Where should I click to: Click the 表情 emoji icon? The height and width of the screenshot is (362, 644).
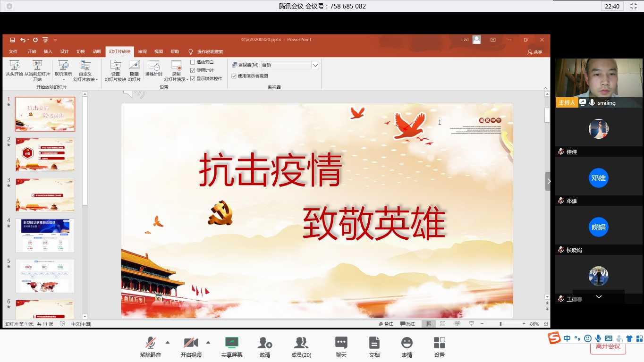tap(407, 343)
